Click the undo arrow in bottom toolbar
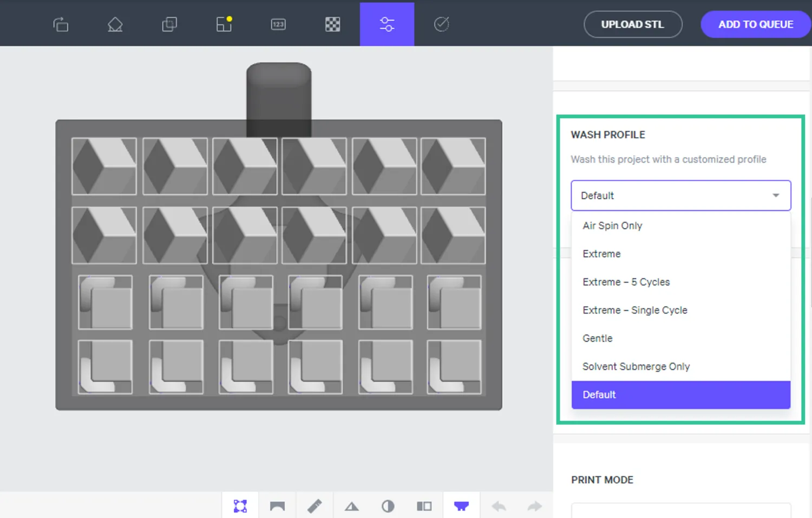Screen dimensions: 812x518 click(499, 506)
